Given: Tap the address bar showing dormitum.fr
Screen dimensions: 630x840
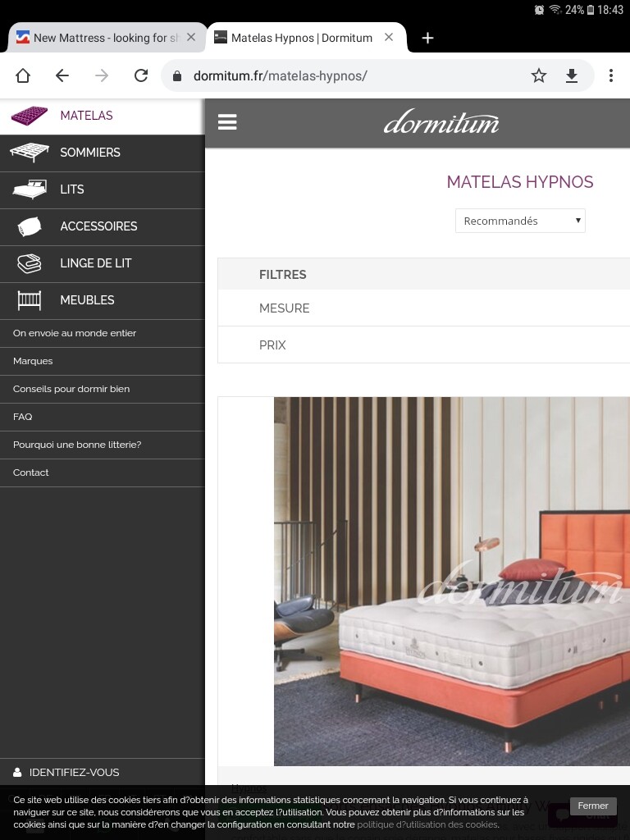Looking at the screenshot, I should tap(343, 75).
